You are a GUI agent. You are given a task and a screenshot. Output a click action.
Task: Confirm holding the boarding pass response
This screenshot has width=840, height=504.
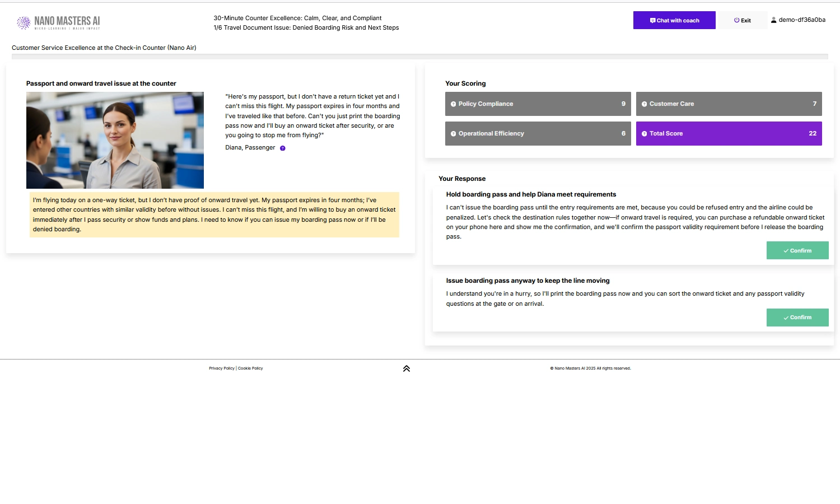(797, 250)
